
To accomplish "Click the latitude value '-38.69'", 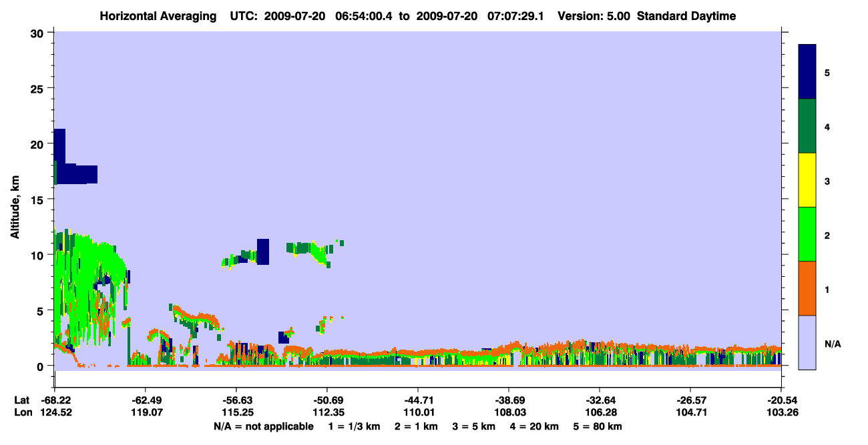I will click(509, 400).
